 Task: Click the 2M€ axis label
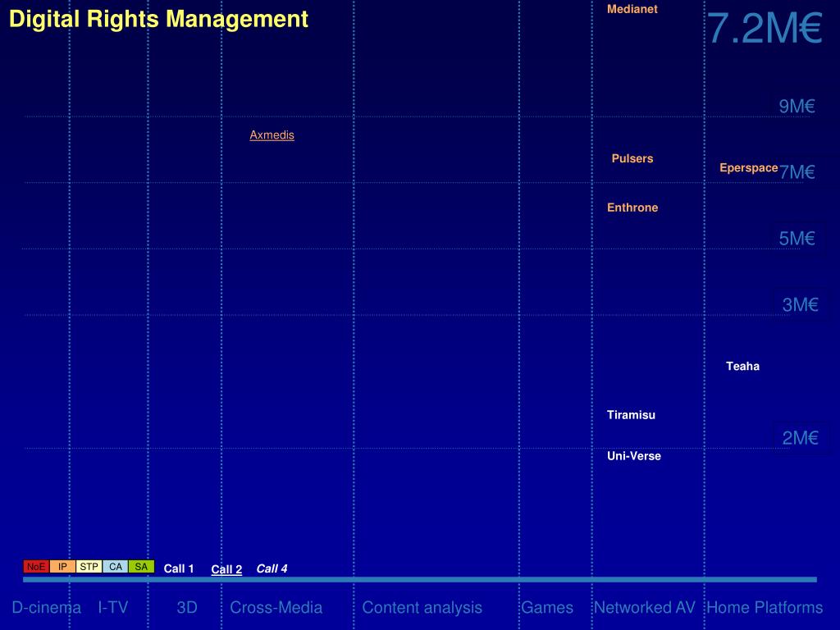point(801,438)
